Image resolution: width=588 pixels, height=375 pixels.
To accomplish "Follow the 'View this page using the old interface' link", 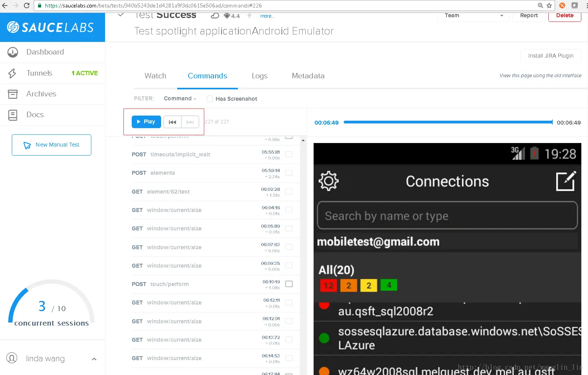I will point(540,76).
